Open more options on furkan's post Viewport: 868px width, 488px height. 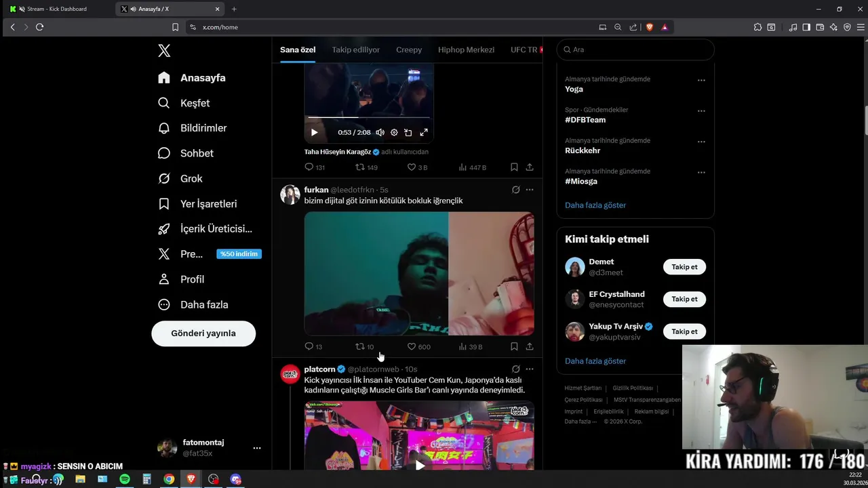(x=530, y=190)
